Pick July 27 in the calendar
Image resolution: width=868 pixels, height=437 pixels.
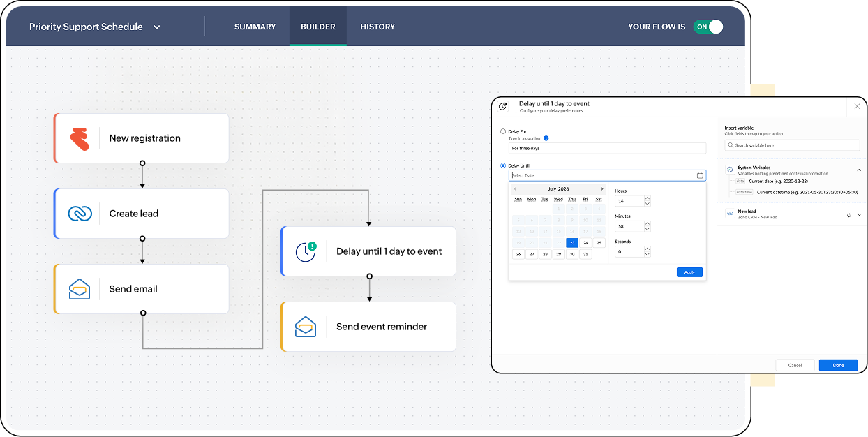(532, 254)
